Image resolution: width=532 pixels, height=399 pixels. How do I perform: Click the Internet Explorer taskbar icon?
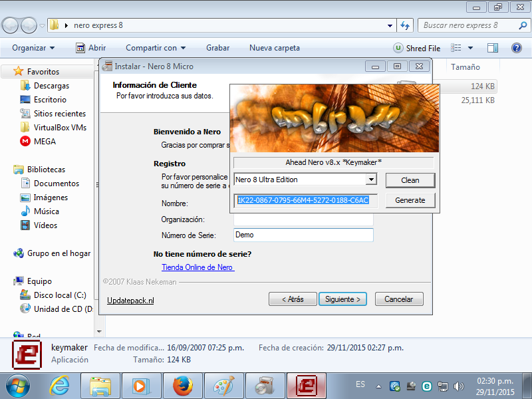click(x=59, y=386)
